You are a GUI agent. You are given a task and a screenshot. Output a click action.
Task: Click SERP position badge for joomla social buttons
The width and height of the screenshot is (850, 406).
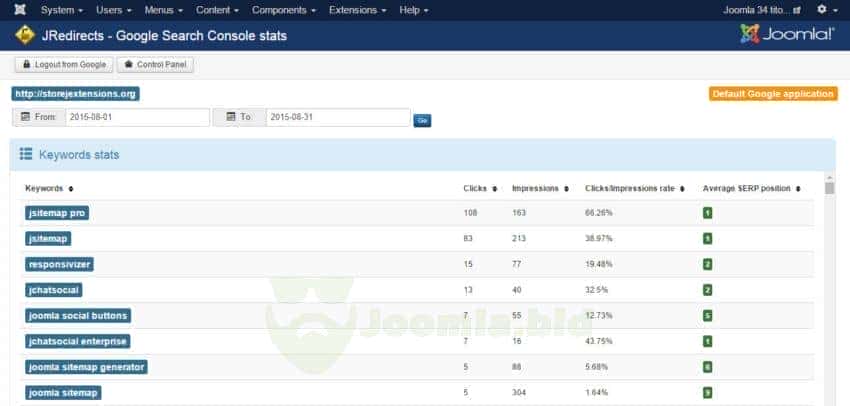707,315
